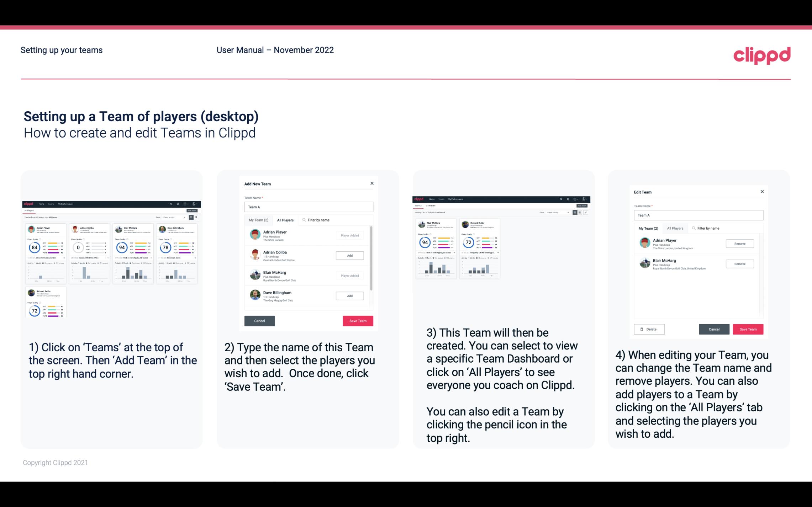
Task: Click the Remove button for Adrian Player
Action: tap(739, 244)
